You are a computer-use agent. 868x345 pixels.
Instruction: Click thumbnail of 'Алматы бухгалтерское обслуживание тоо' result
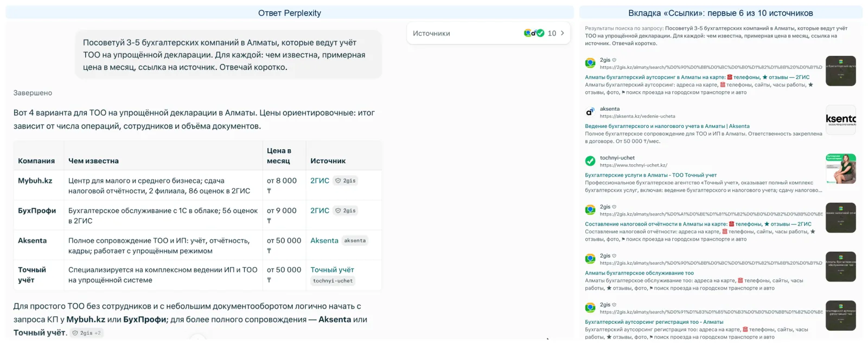(840, 266)
